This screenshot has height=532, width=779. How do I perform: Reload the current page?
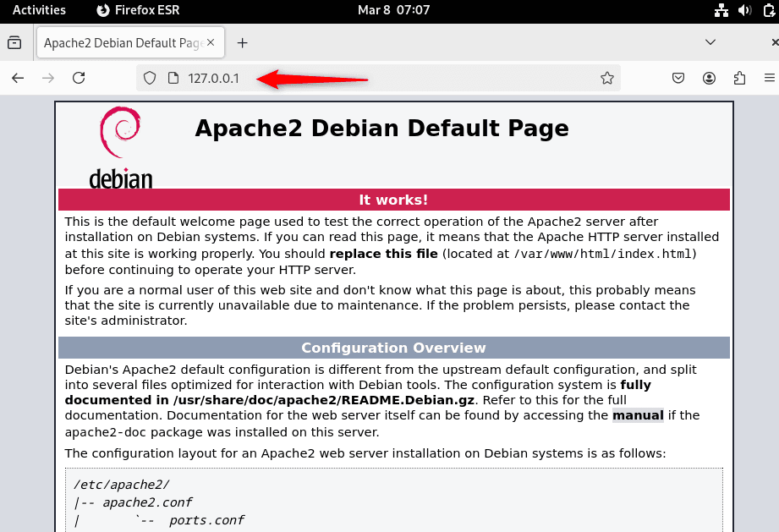pos(79,78)
